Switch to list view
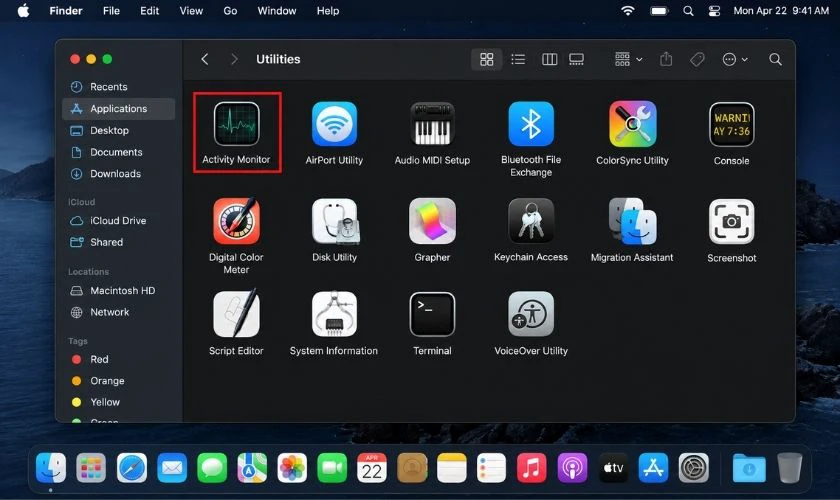Screen dimensions: 840x500 click(518, 59)
